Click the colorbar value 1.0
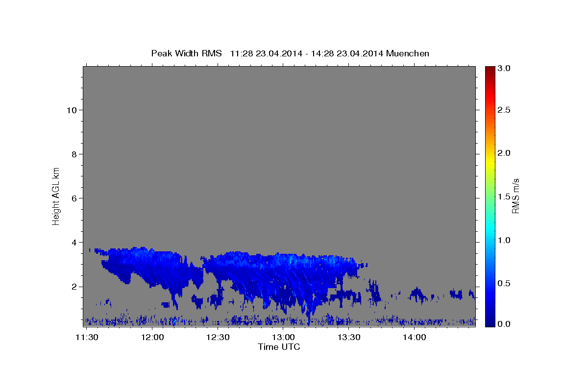This screenshot has height=392, width=588. pyautogui.click(x=504, y=241)
